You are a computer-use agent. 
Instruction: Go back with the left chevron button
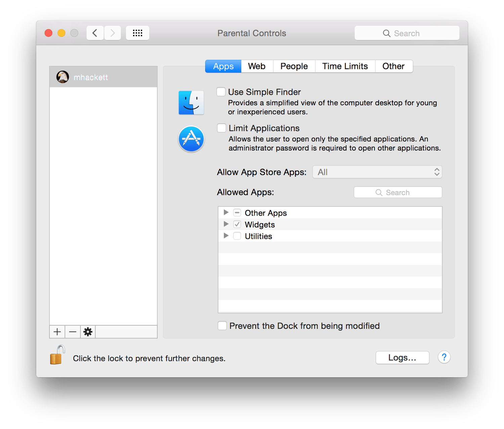(x=95, y=33)
